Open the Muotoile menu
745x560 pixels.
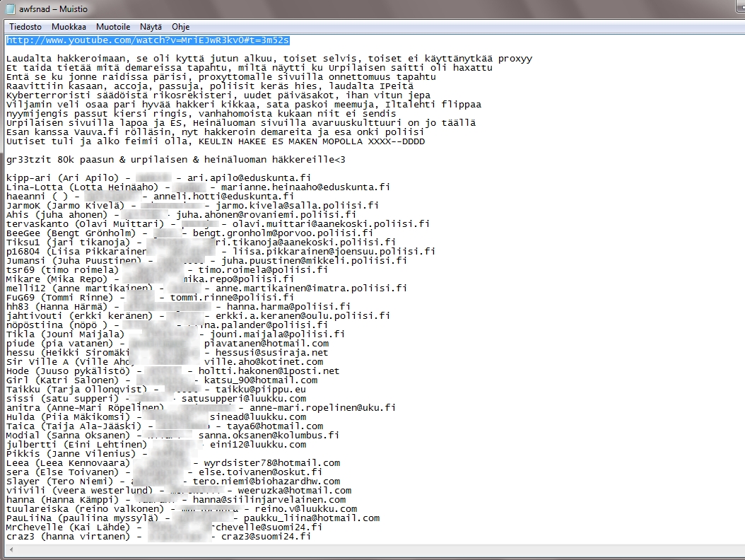click(x=113, y=27)
